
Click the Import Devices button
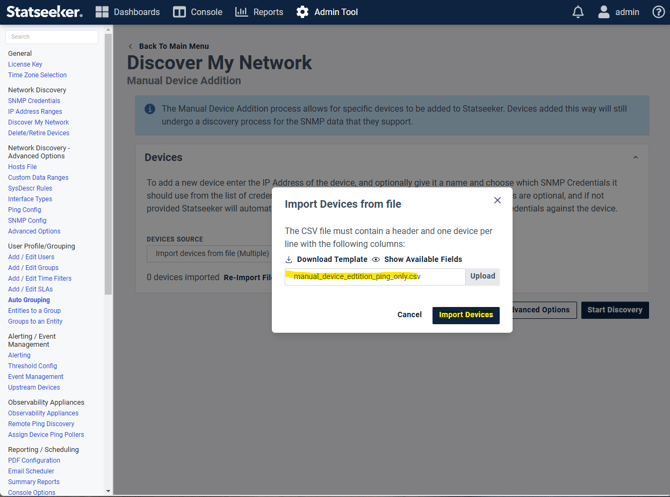coord(465,315)
